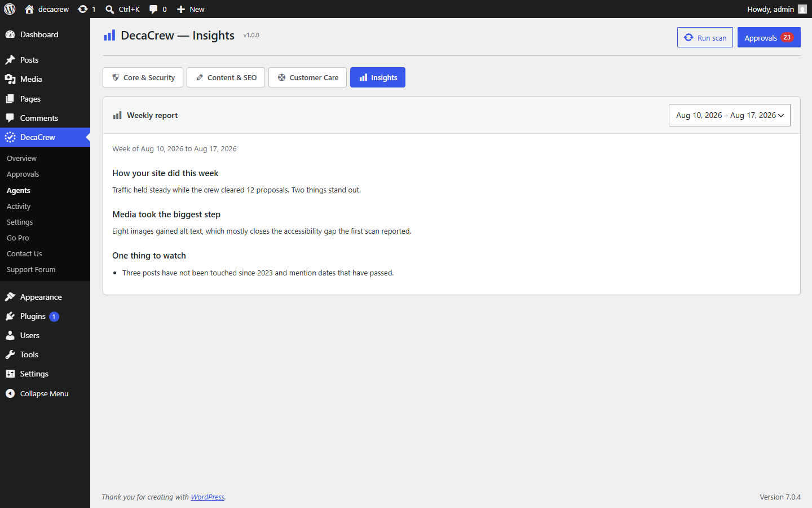This screenshot has height=508, width=812.
Task: Switch to the Customer Care tab
Action: click(x=307, y=77)
